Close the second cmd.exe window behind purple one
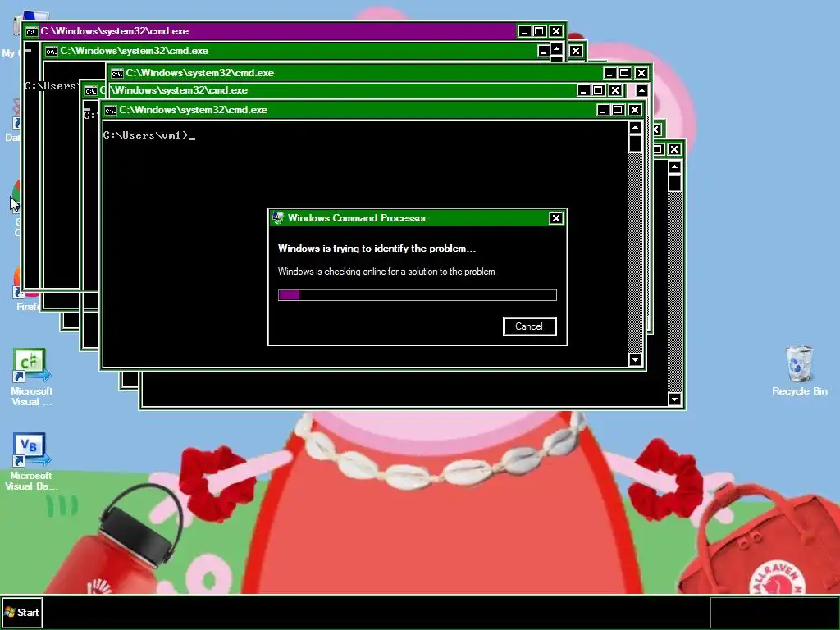840x630 pixels. (x=575, y=51)
